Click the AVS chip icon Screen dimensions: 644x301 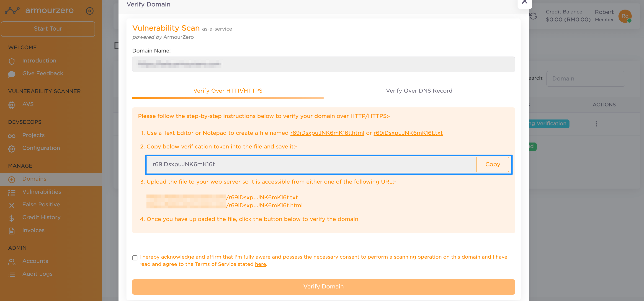11,105
